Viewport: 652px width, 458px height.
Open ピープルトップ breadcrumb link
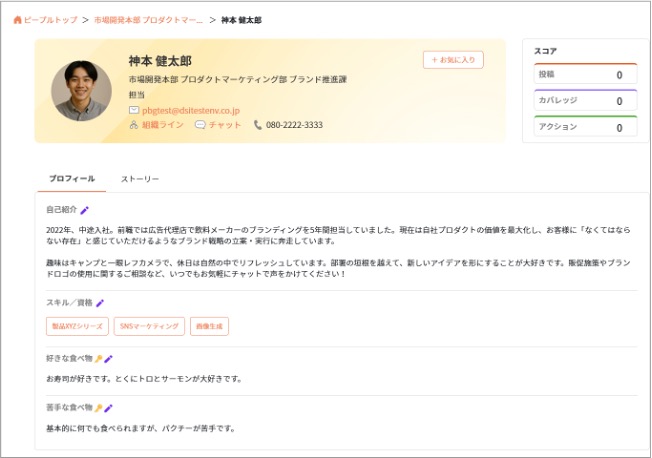[50, 20]
